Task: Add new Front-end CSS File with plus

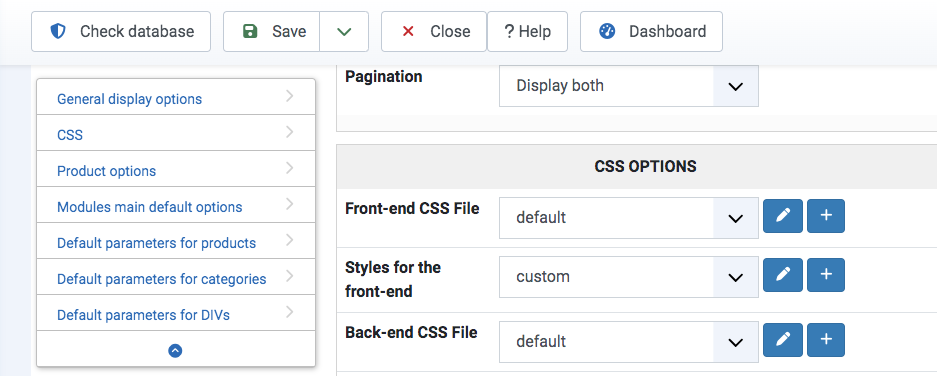Action: pyautogui.click(x=826, y=216)
